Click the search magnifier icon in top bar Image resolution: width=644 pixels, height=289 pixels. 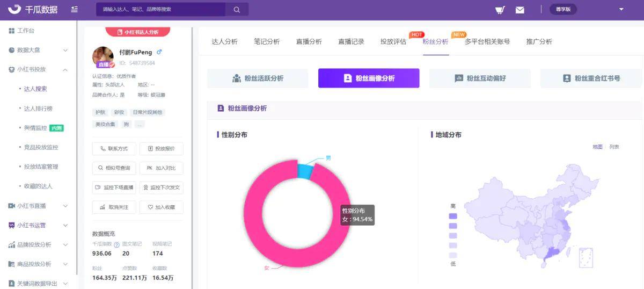(237, 10)
